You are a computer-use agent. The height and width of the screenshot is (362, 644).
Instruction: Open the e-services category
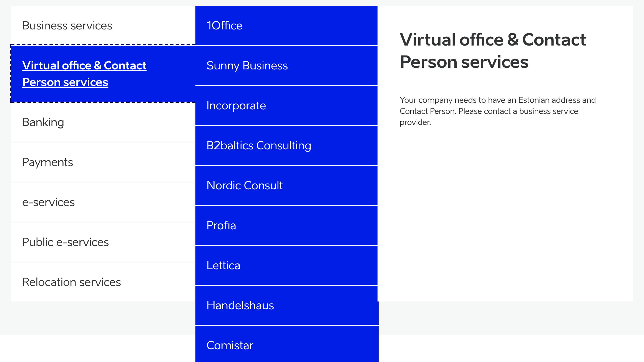[48, 202]
